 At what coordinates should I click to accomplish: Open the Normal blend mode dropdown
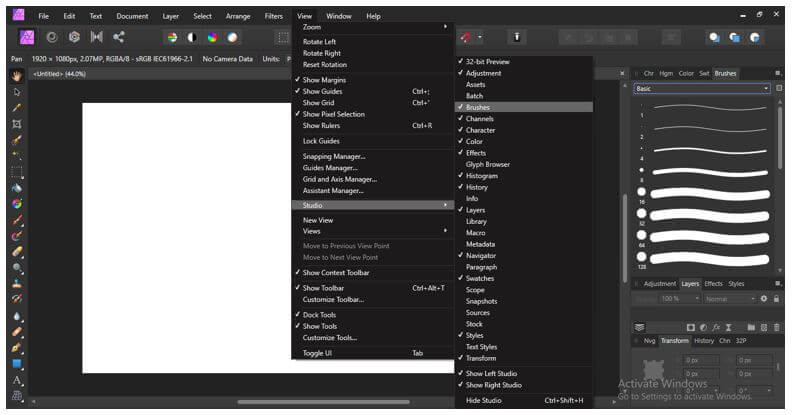pos(730,299)
